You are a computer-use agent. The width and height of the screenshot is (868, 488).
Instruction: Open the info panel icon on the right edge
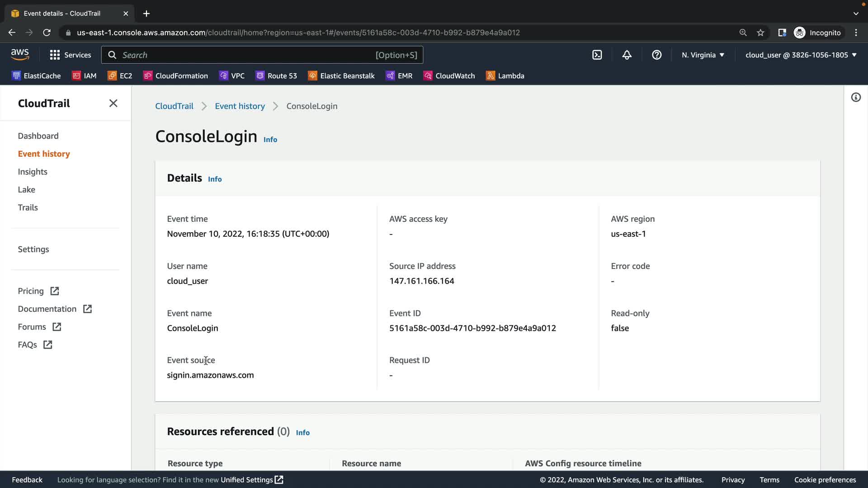[856, 98]
